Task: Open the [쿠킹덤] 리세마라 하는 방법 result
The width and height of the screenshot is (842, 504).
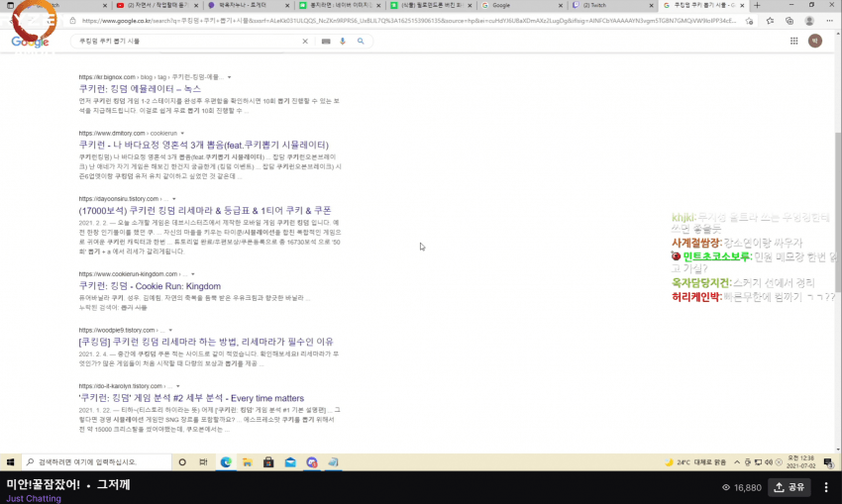Action: coord(206,342)
